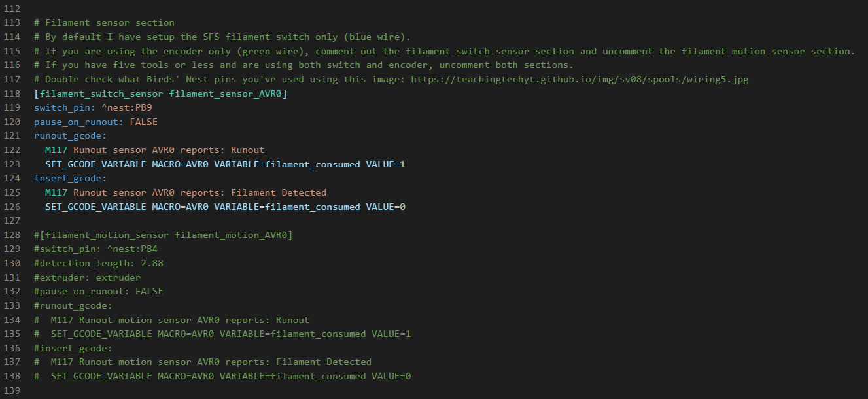Click line number 139 at the bottom

[12, 390]
